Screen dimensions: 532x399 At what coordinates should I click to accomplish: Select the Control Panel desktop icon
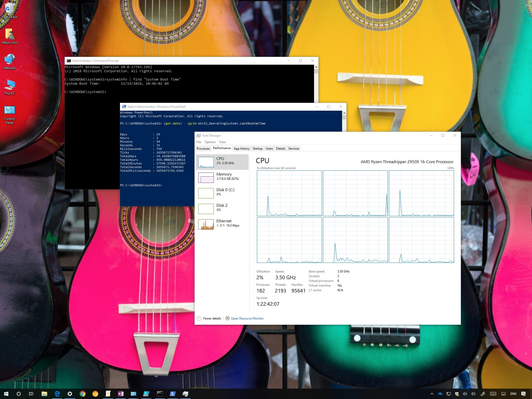click(10, 115)
